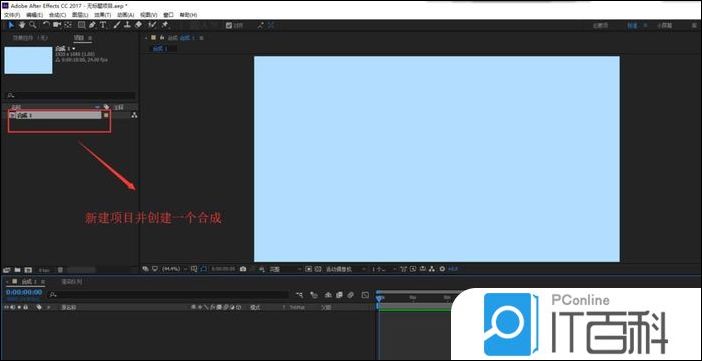Select the Puppet Pin tool
This screenshot has width=702, height=361.
165,25
